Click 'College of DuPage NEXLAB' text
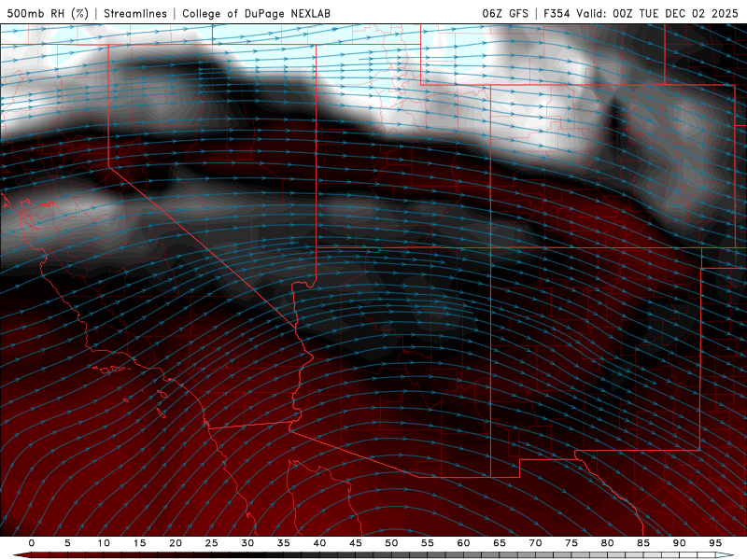747x560 pixels. (x=256, y=13)
